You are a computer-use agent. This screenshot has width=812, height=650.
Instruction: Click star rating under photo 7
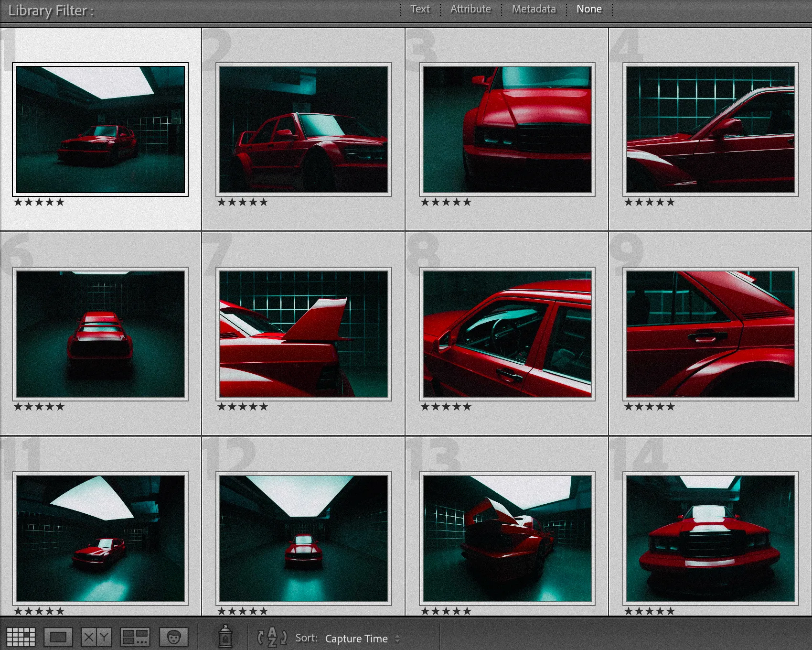tap(243, 407)
